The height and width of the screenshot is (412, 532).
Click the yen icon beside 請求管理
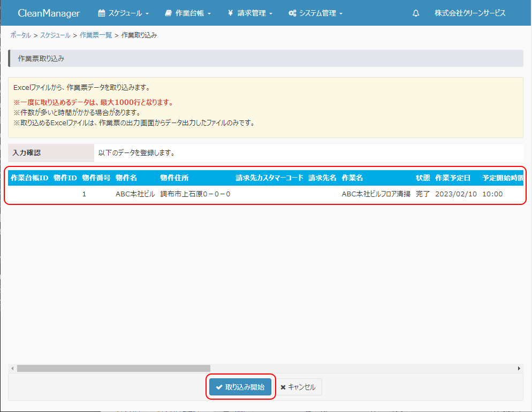tap(230, 13)
